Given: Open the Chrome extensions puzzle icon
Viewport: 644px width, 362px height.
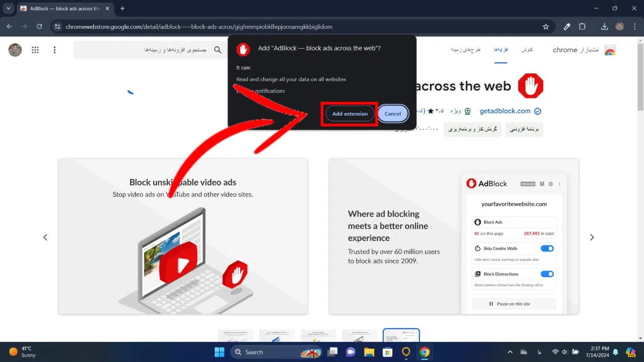Looking at the screenshot, I should click(582, 26).
